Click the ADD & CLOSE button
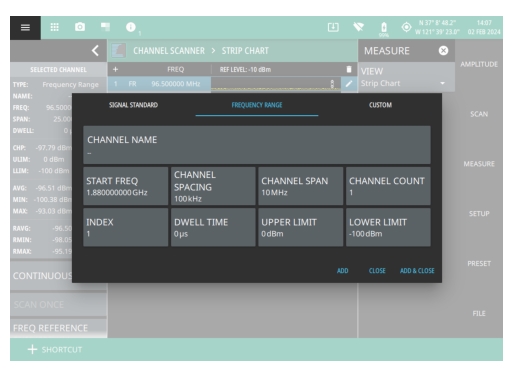The image size is (521, 373). coord(417,271)
